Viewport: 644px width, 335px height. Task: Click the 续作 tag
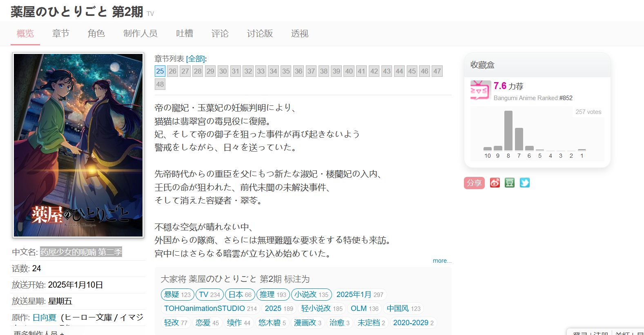pos(239,323)
